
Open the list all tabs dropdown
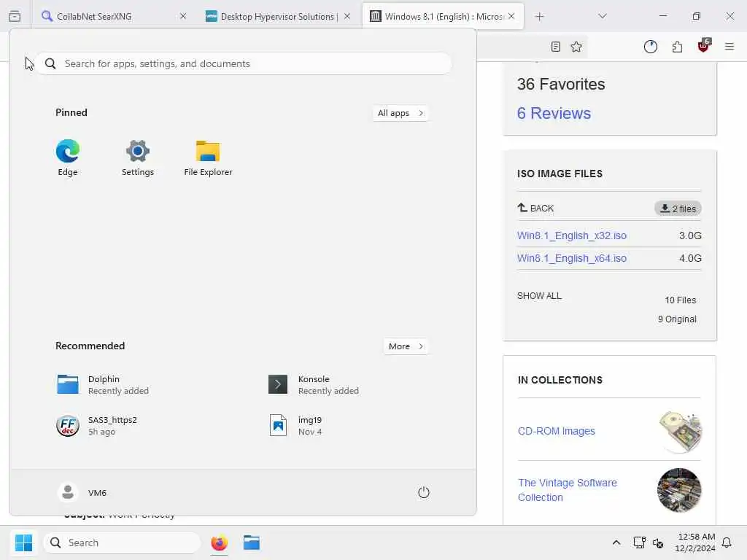click(602, 16)
